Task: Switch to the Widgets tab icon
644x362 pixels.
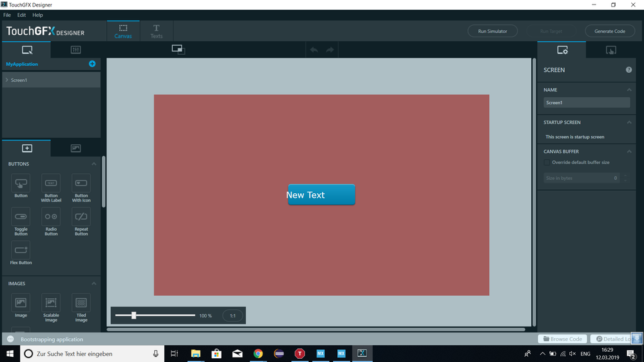Action: tap(26, 148)
